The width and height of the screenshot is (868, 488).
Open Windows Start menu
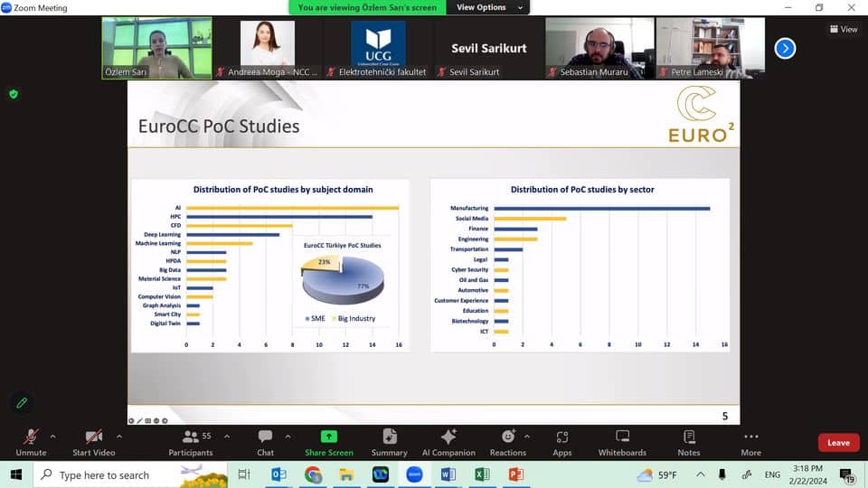16,474
